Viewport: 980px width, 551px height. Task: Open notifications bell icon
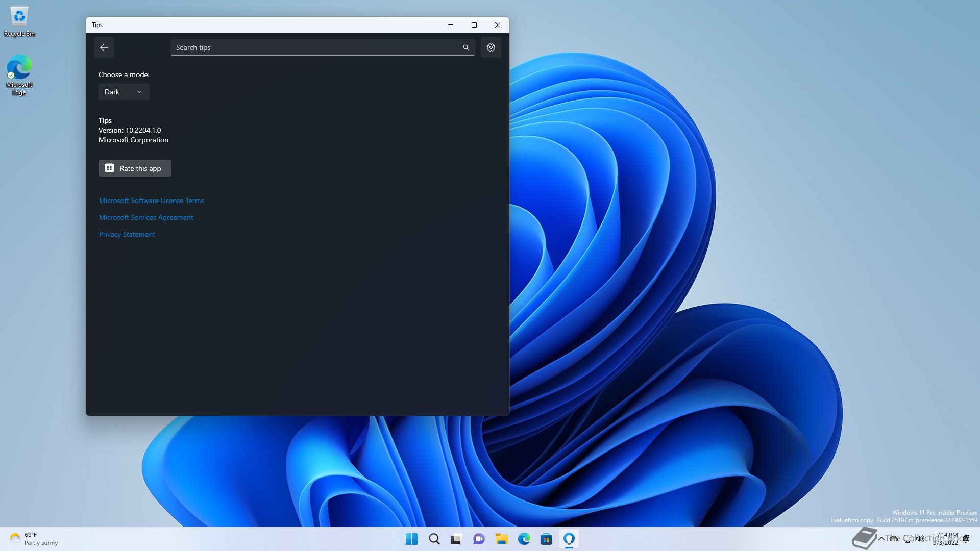click(x=966, y=539)
